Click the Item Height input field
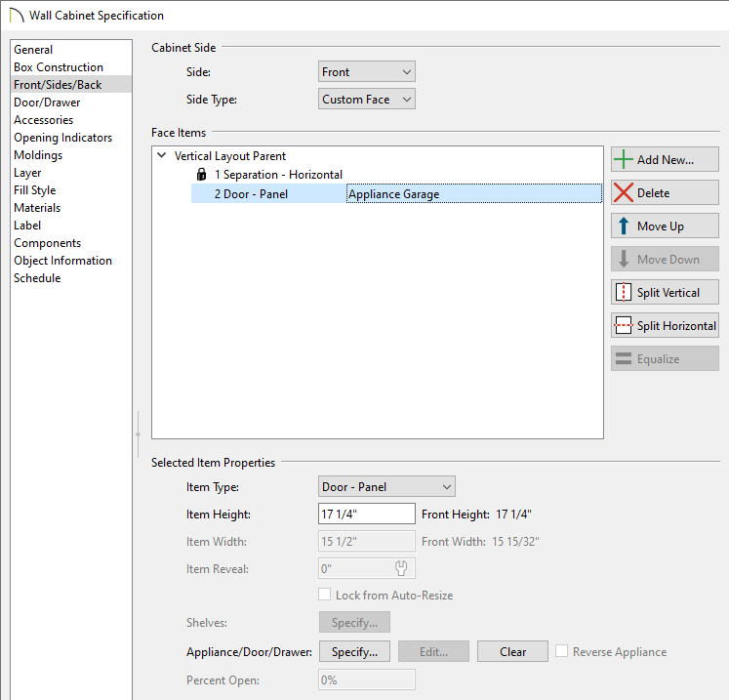 (366, 514)
